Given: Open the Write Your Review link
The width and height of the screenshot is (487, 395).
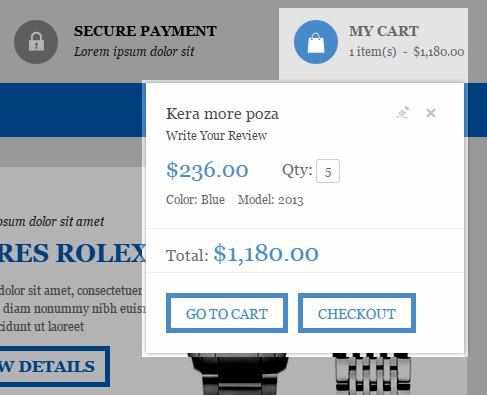Looking at the screenshot, I should click(x=216, y=136).
